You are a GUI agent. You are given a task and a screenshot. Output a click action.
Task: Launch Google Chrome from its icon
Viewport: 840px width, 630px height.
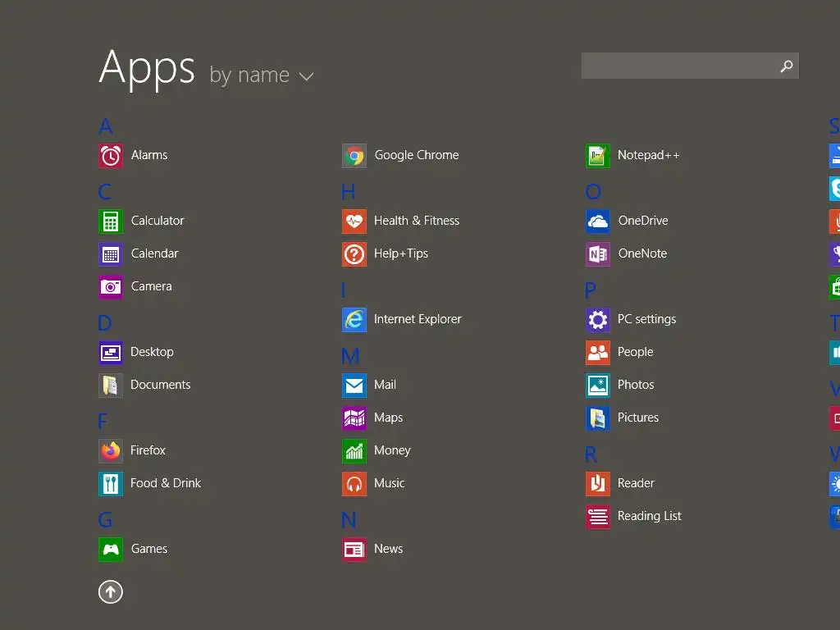pyautogui.click(x=354, y=155)
